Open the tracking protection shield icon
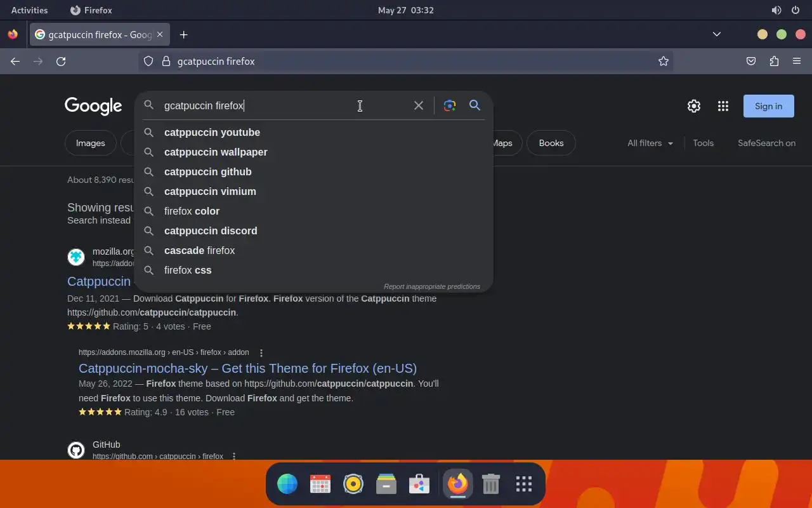Image resolution: width=812 pixels, height=508 pixels. [148, 62]
